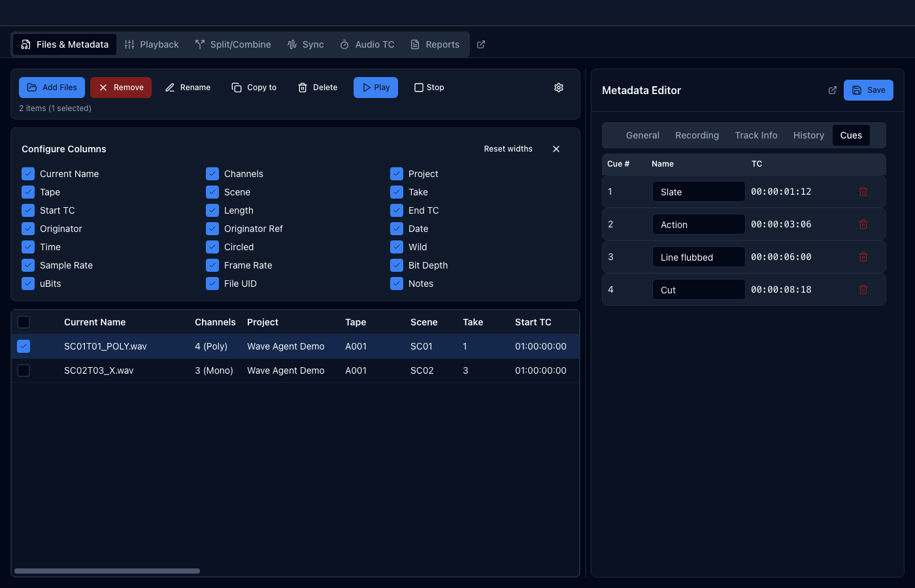This screenshot has height=588, width=915.
Task: Toggle Originator Ref column checkbox
Action: [x=212, y=229]
